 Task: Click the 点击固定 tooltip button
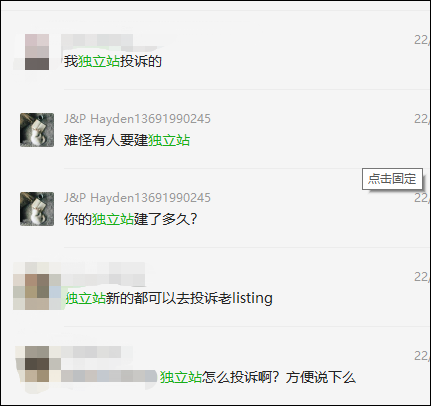coord(392,179)
